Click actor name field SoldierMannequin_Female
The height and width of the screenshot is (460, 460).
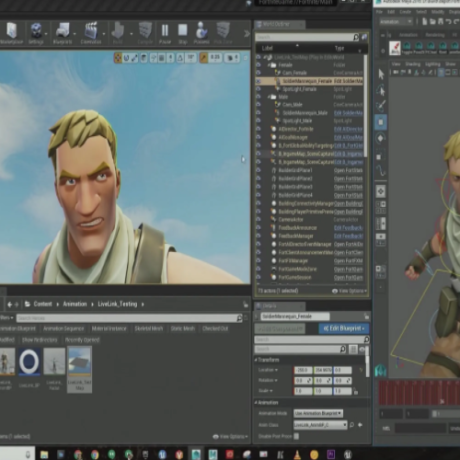(295, 316)
